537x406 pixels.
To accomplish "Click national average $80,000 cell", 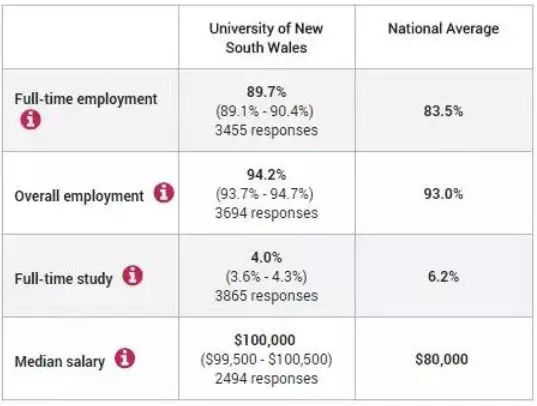I will (442, 359).
